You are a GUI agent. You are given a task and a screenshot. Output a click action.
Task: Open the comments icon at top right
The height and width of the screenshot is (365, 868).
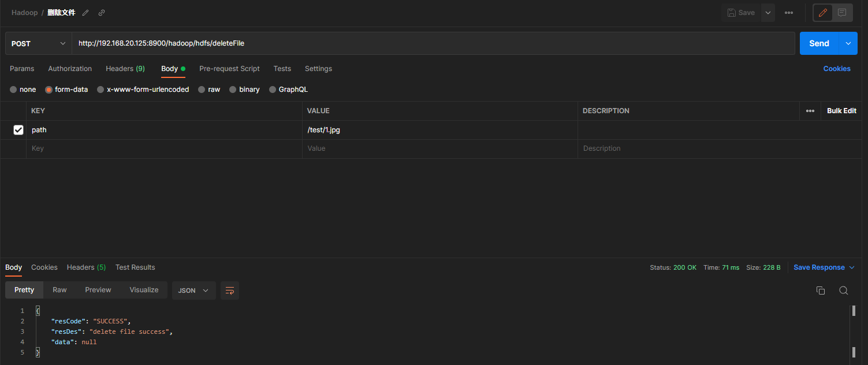tap(842, 13)
